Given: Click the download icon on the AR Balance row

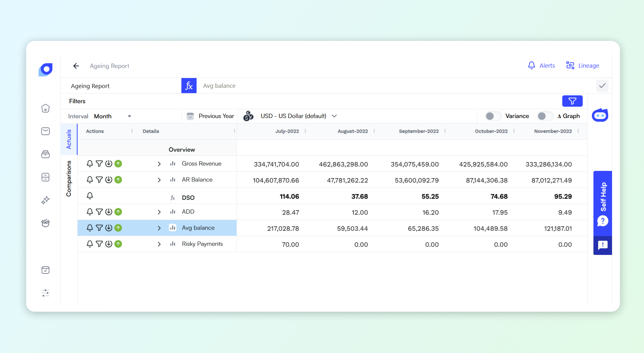Looking at the screenshot, I should (109, 180).
